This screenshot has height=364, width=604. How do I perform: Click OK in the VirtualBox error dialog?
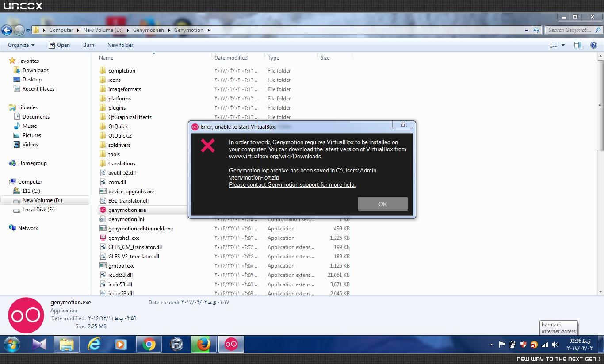click(382, 204)
